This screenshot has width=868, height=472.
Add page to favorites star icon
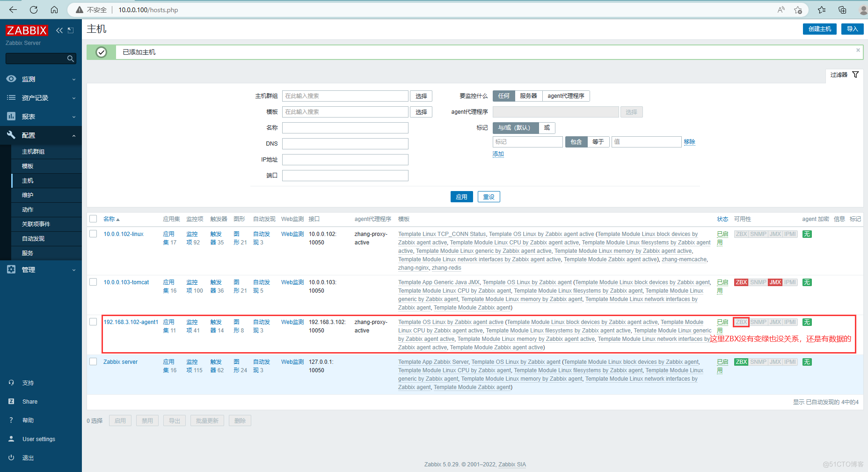pos(798,10)
